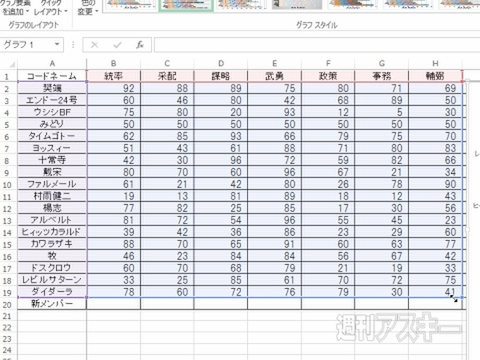This screenshot has height=360, width=480.
Task: Select the 新メンバー cell
Action: pos(52,304)
